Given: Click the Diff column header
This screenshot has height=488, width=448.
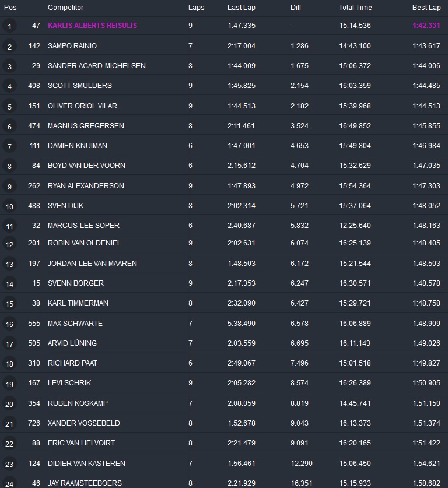Looking at the screenshot, I should [x=296, y=8].
